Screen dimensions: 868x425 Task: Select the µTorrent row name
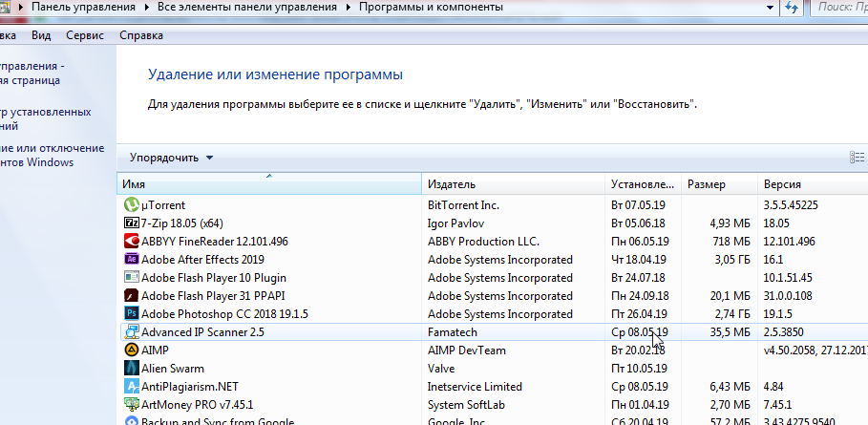pyautogui.click(x=163, y=205)
